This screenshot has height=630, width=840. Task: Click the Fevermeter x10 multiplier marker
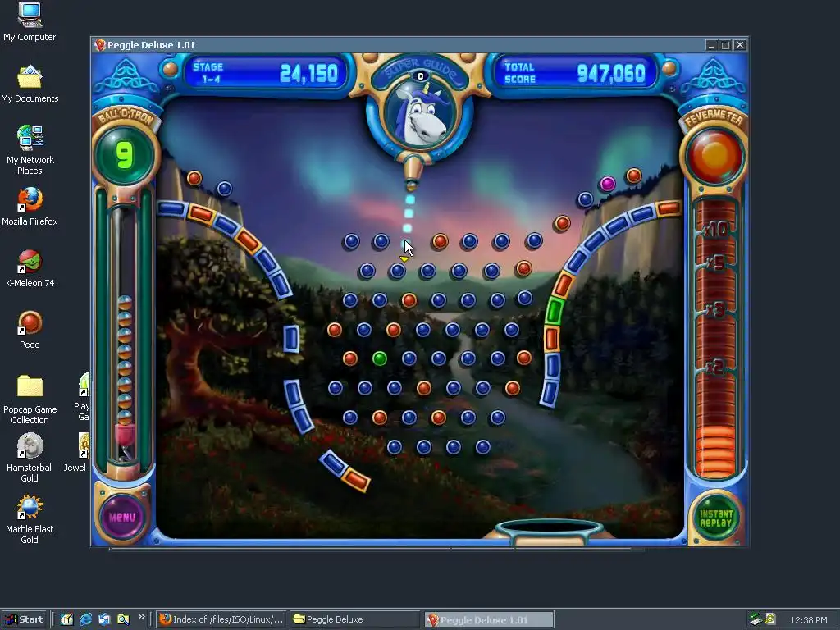coord(715,230)
